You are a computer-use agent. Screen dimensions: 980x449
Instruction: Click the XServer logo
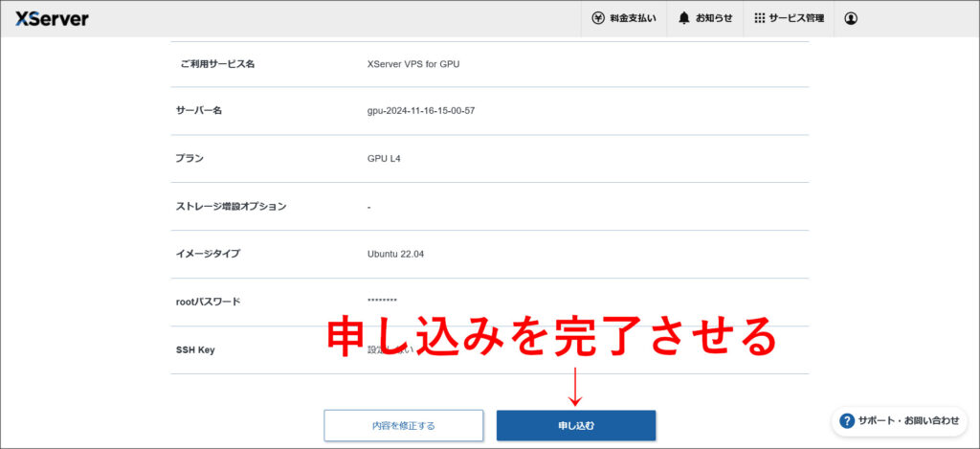(x=52, y=19)
